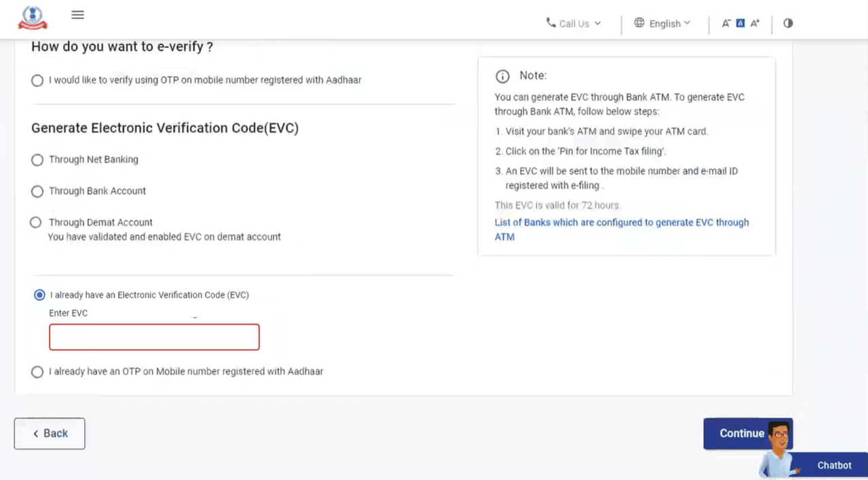Click the Note info icon
Screen dimensions: 868x480
tap(502, 76)
